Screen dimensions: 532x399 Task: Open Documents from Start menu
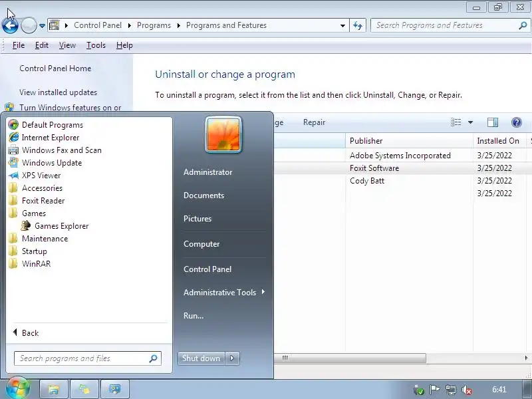[203, 196]
